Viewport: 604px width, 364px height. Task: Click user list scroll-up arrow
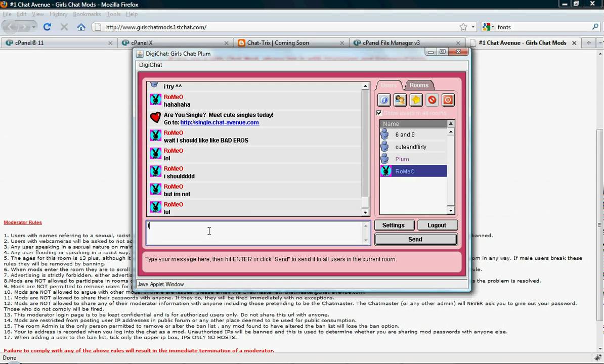coord(451,132)
